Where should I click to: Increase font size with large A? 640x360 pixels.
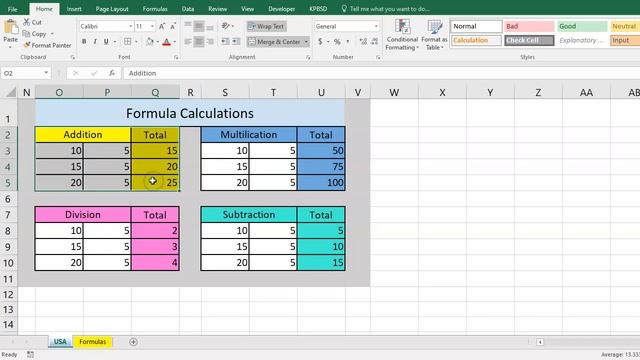[162, 26]
